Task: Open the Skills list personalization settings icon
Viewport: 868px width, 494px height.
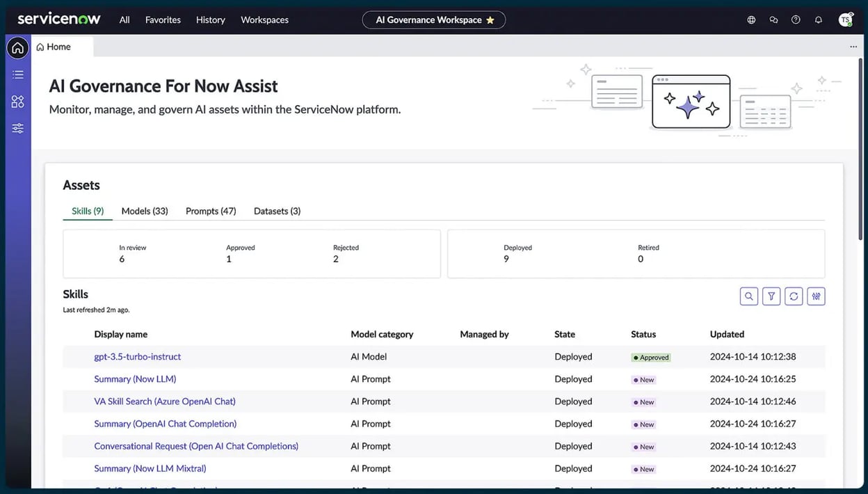Action: pos(816,296)
